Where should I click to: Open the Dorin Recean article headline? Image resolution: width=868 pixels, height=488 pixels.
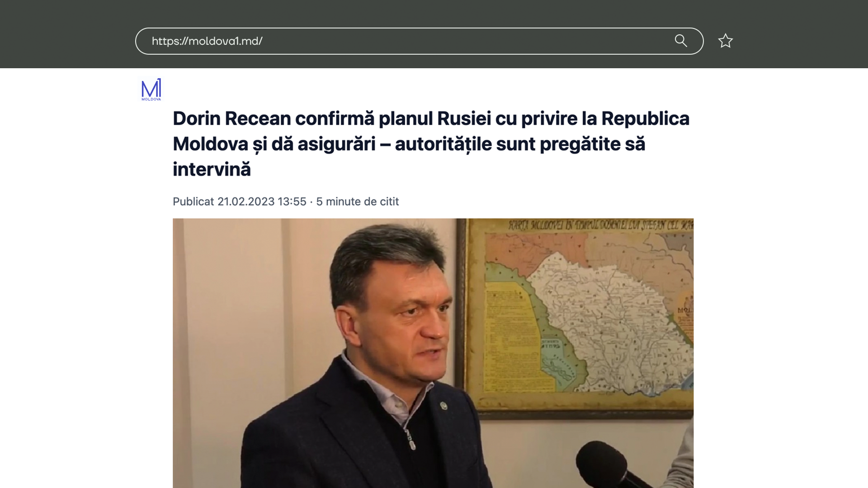coord(431,144)
